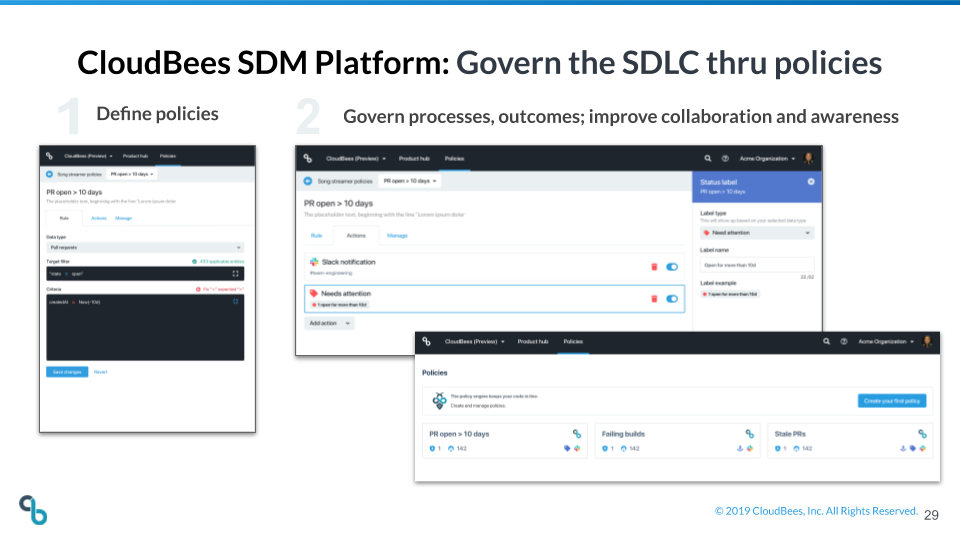This screenshot has height=540, width=960.
Task: Click the CloudBees logo in the Define policies window
Action: pos(50,156)
